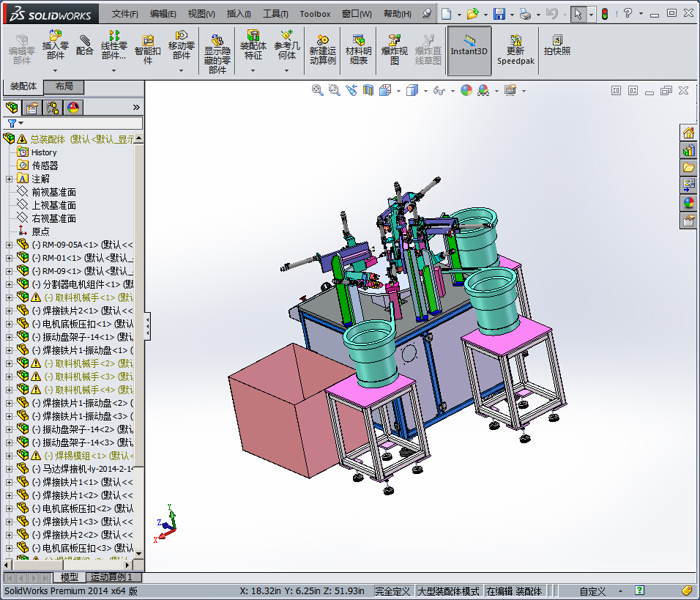
Task: Click the Take Snapshot (拍快照) tool
Action: [557, 45]
